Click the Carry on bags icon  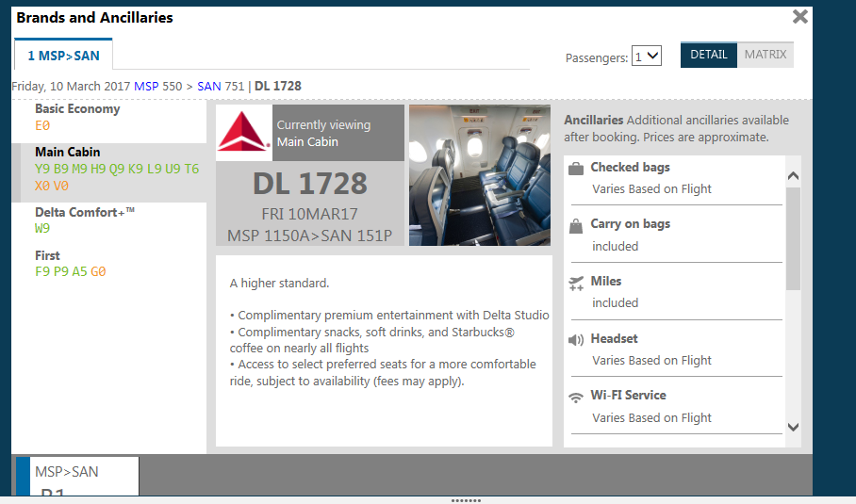[x=576, y=226]
